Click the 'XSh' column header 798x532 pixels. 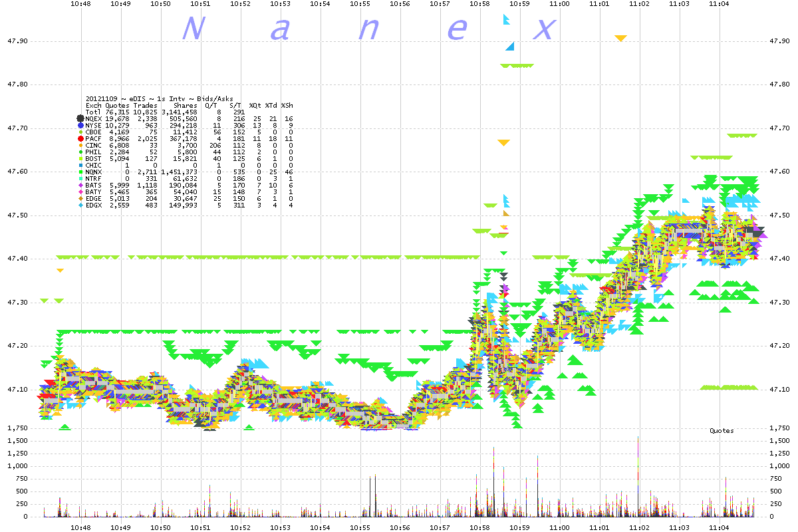[x=287, y=105]
